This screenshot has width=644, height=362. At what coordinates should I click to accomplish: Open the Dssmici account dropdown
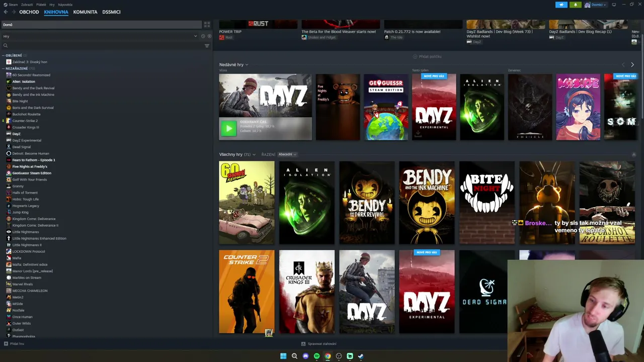point(596,5)
